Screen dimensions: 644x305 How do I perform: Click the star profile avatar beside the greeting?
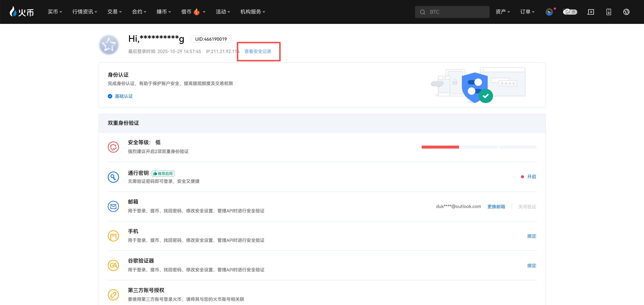109,45
